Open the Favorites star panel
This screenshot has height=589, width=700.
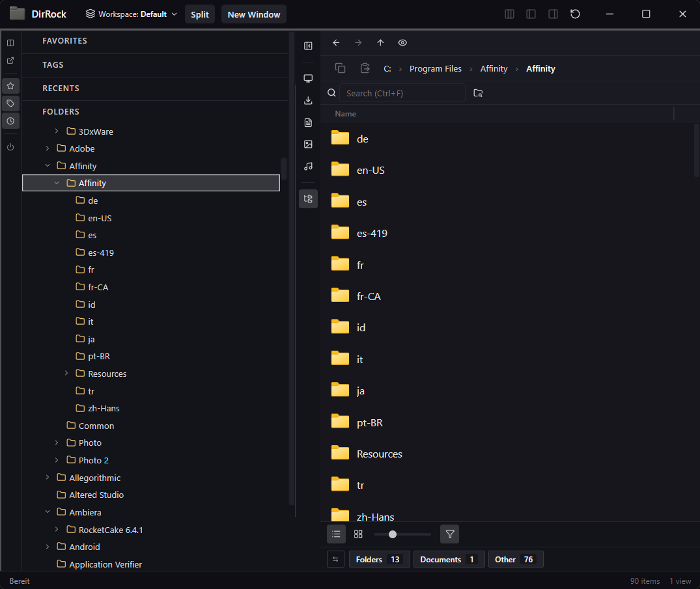[10, 85]
